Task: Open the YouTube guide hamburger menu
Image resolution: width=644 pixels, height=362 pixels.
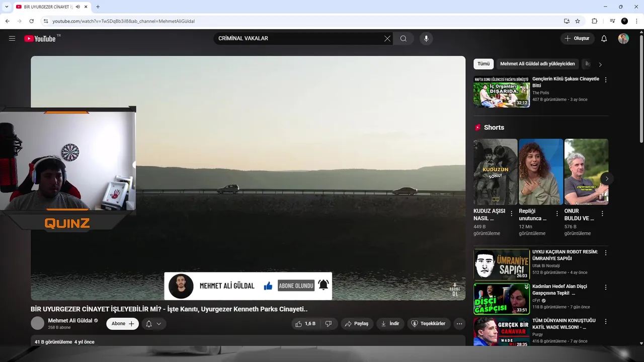Action: [x=12, y=39]
